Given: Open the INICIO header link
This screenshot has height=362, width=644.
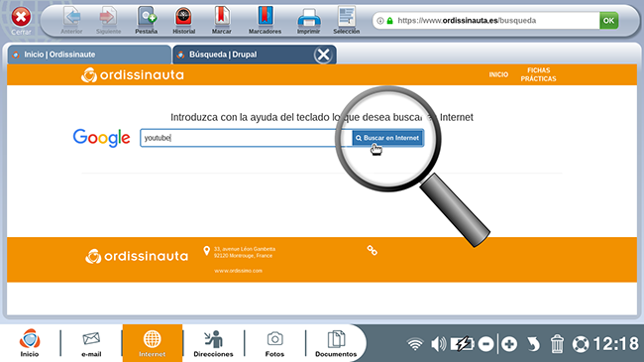Looking at the screenshot, I should pyautogui.click(x=498, y=74).
